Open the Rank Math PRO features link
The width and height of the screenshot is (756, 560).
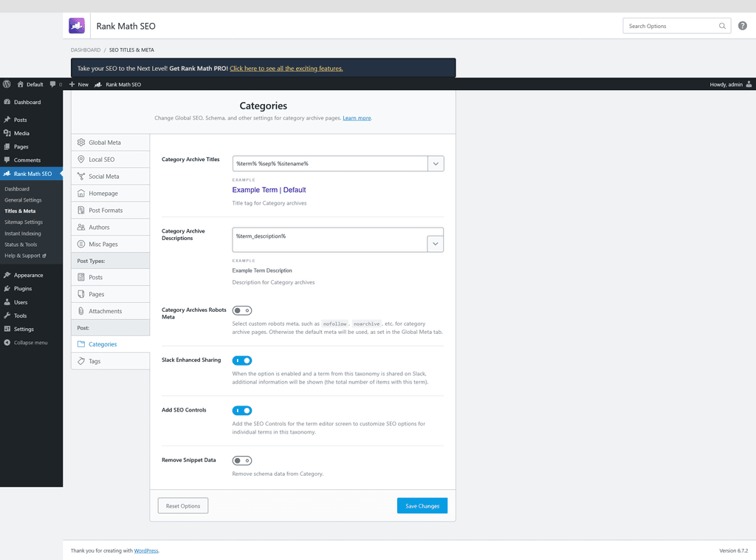[286, 69]
